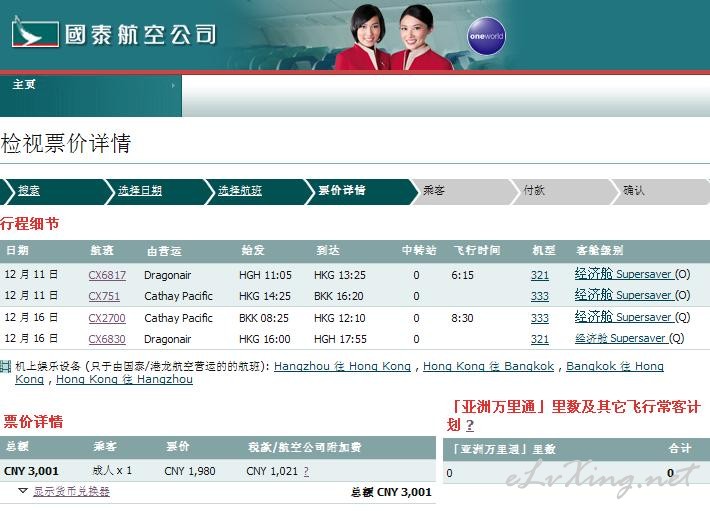The height and width of the screenshot is (511, 710).
Task: Open flight CX2700 details
Action: pos(107,318)
